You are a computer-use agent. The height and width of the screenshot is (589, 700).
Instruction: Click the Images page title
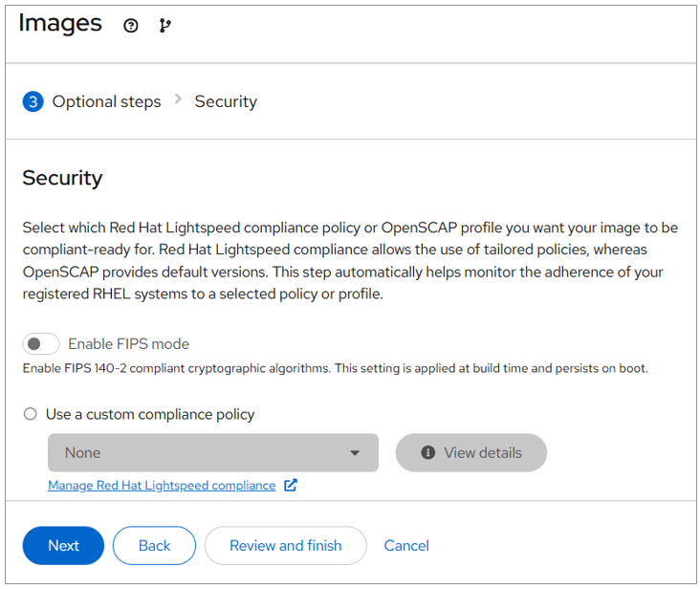coord(60,24)
